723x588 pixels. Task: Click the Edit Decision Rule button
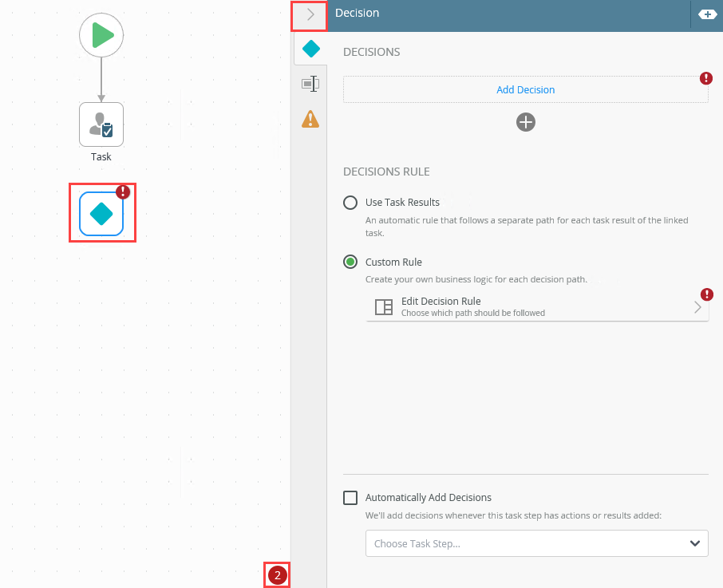(537, 307)
